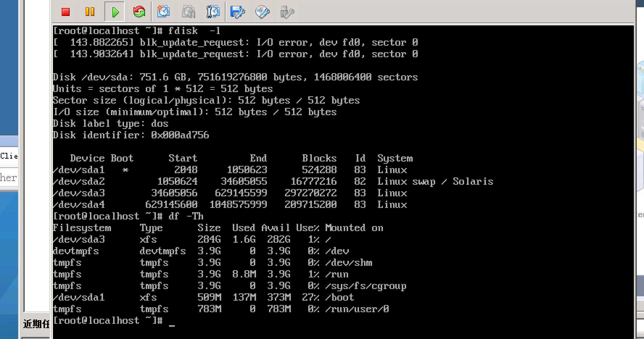Connect a CD/DVD device via the disc icon
Viewport: 644px width, 339px height.
(263, 12)
